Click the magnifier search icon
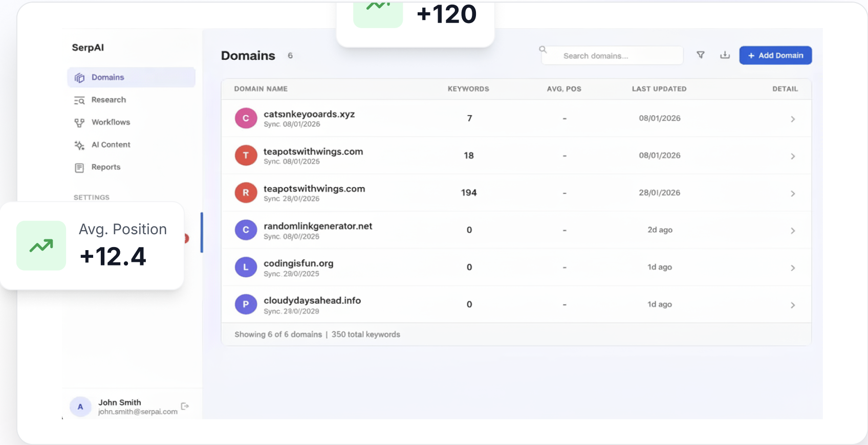 [543, 50]
